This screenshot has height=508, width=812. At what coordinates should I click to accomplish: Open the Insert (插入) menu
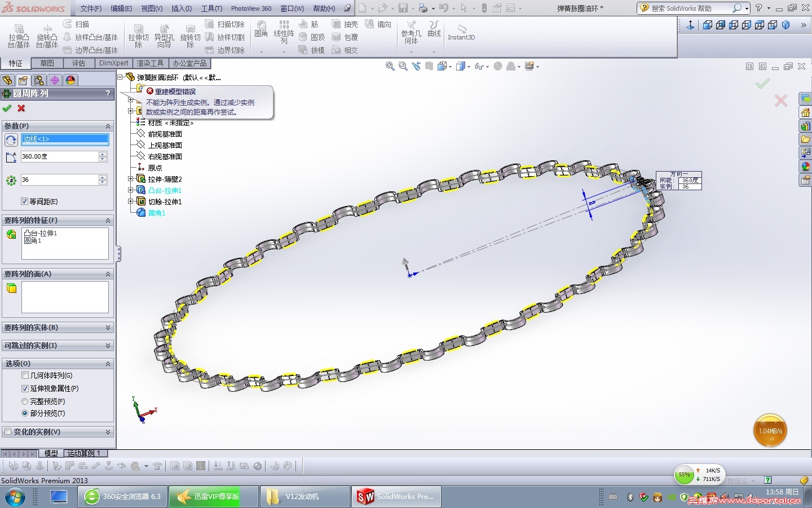182,8
